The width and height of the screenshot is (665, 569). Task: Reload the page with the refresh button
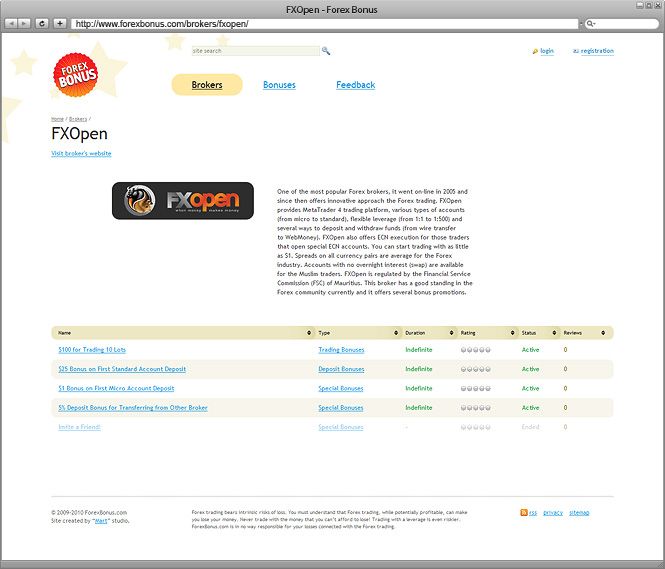42,23
